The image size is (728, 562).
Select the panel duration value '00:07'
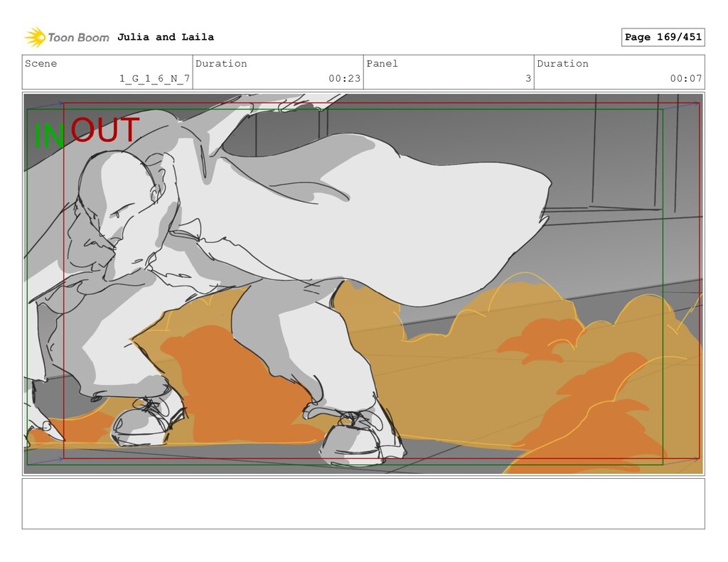click(686, 78)
